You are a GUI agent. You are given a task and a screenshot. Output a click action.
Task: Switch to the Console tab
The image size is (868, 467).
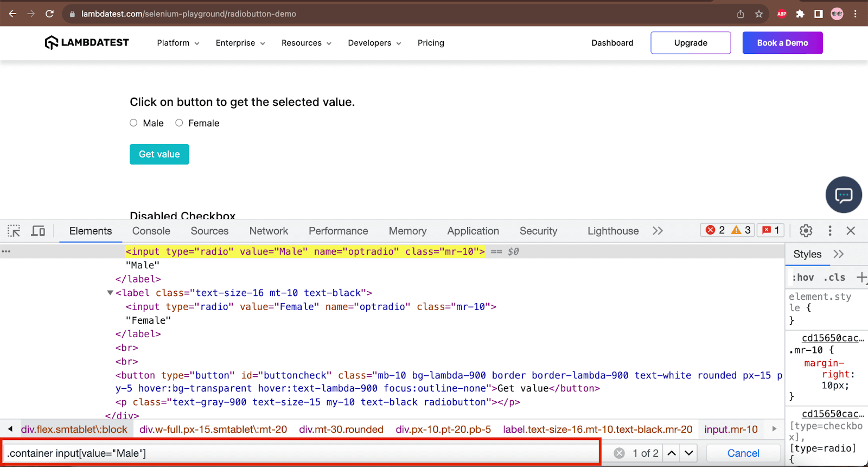click(x=151, y=231)
